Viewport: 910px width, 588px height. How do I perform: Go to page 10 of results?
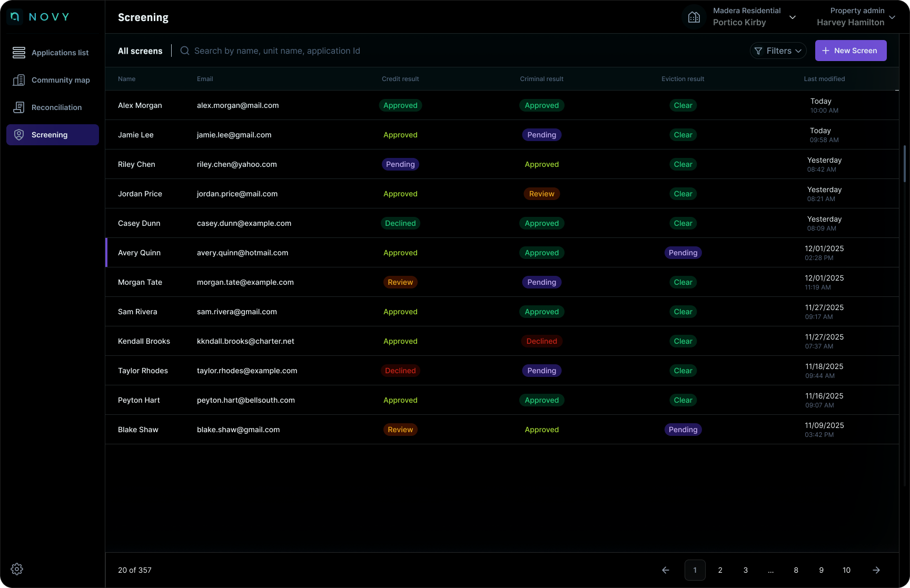coord(847,570)
